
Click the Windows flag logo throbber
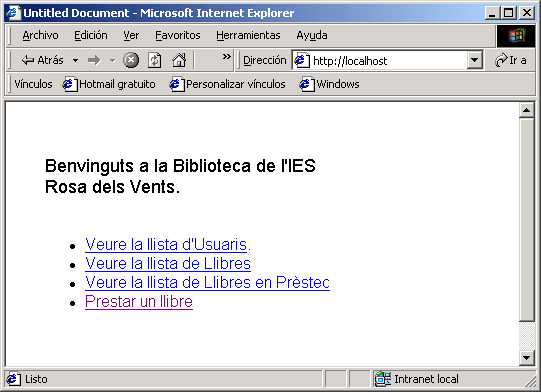coord(516,36)
